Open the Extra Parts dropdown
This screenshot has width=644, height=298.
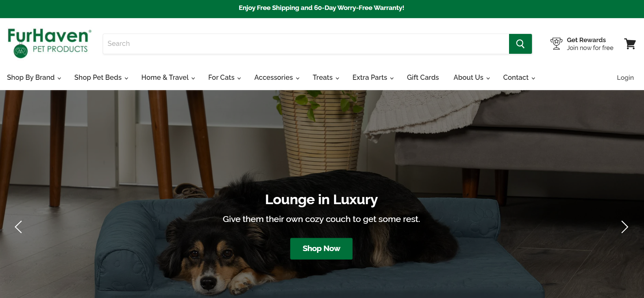click(x=373, y=77)
